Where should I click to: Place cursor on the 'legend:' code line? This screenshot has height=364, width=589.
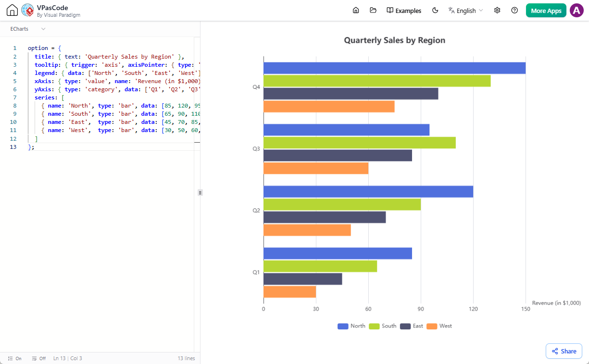(x=117, y=73)
